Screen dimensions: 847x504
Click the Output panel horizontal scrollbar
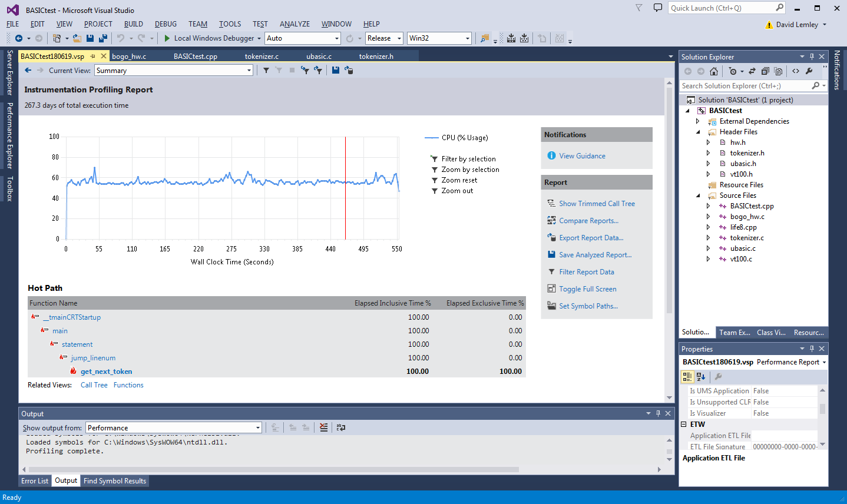pos(274,470)
